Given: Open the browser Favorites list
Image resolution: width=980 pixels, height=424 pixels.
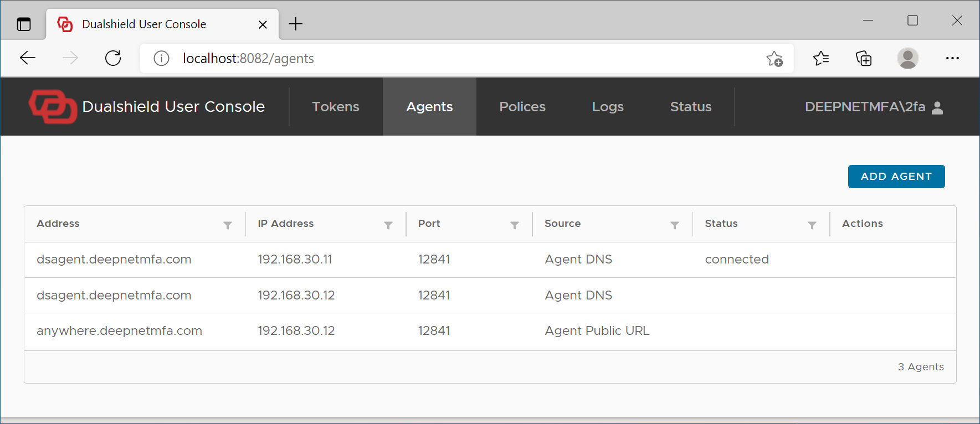Looking at the screenshot, I should pyautogui.click(x=821, y=58).
